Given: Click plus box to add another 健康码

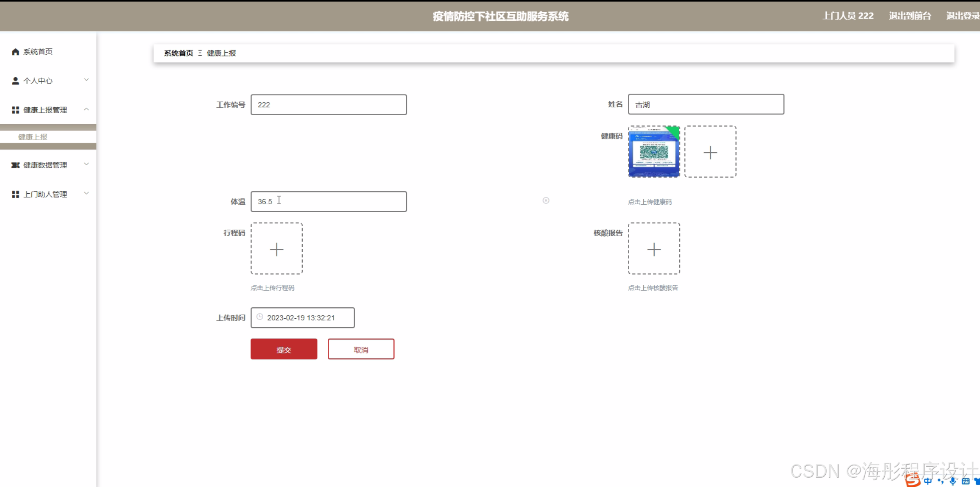Looking at the screenshot, I should pos(710,152).
